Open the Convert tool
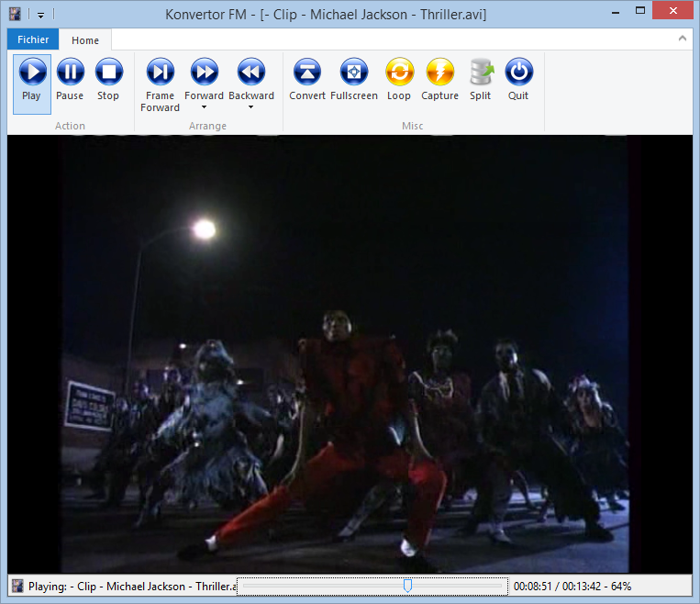Screen dimensions: 700x604 307,80
